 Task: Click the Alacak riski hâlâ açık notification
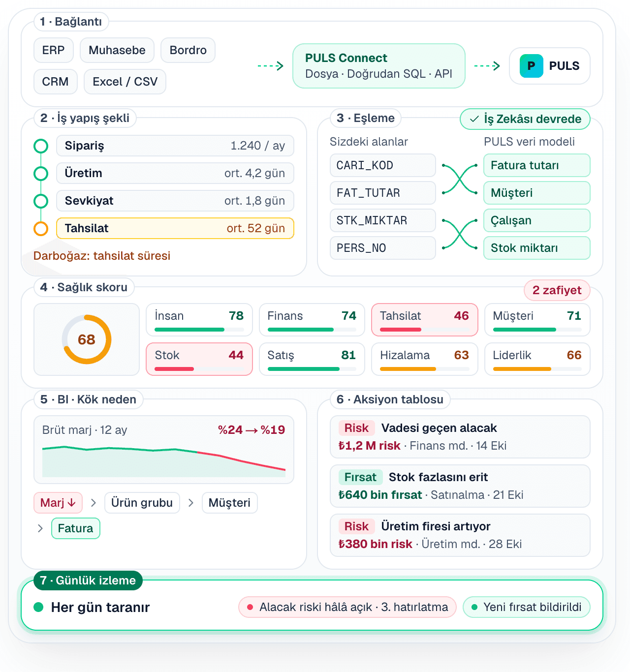[x=347, y=607]
